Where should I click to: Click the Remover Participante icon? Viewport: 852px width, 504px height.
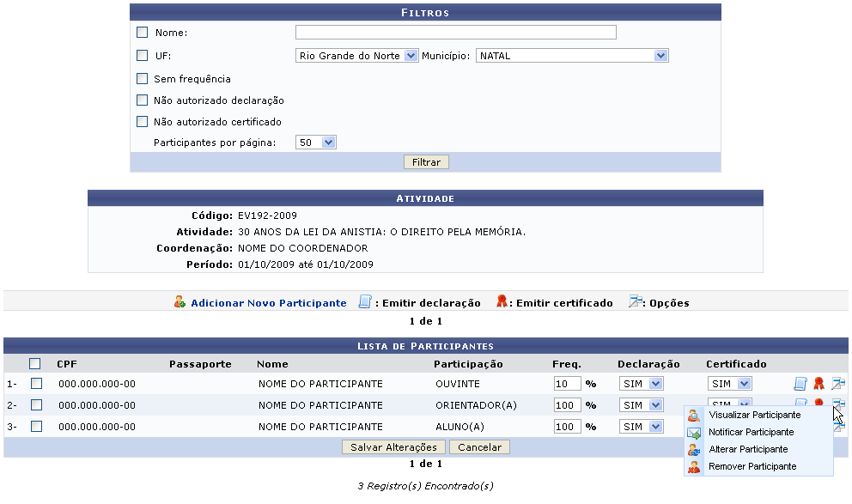pyautogui.click(x=694, y=467)
